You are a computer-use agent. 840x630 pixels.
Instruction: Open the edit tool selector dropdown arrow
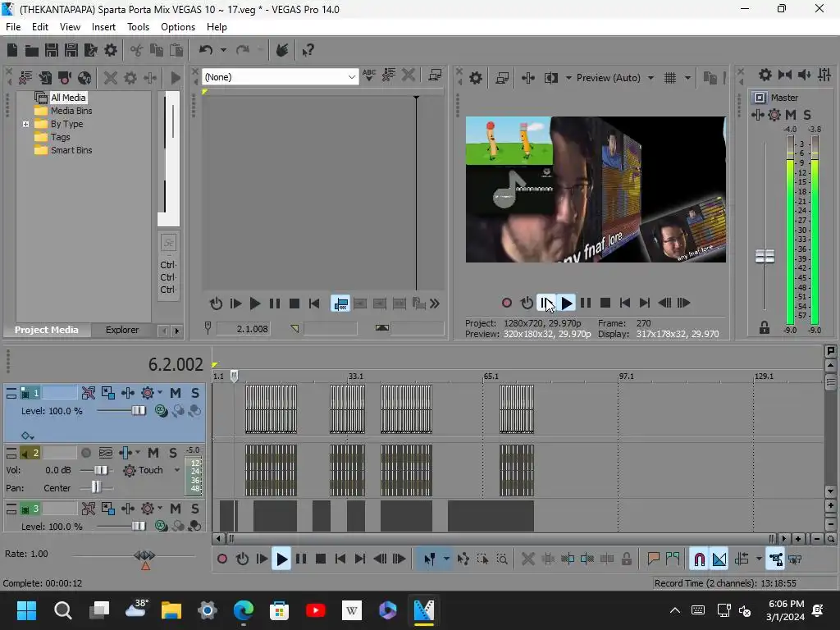[446, 559]
